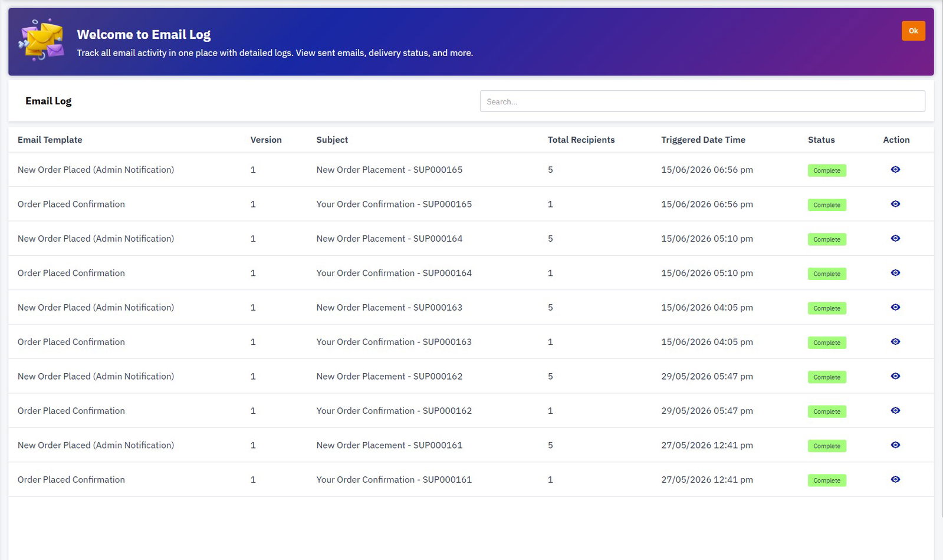Click the Triggered Date Time column header
Viewport: 943px width, 560px height.
pos(703,140)
